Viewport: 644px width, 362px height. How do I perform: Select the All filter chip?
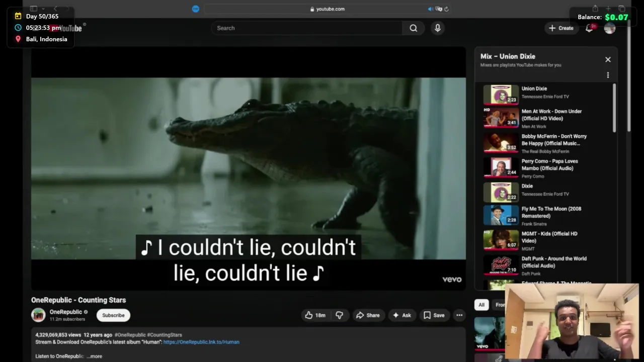tap(481, 305)
